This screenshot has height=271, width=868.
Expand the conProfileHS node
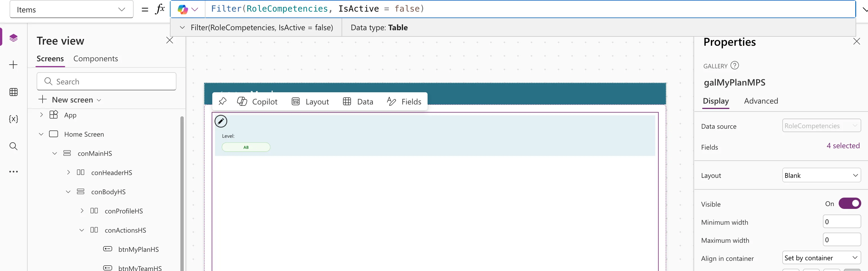[82, 211]
